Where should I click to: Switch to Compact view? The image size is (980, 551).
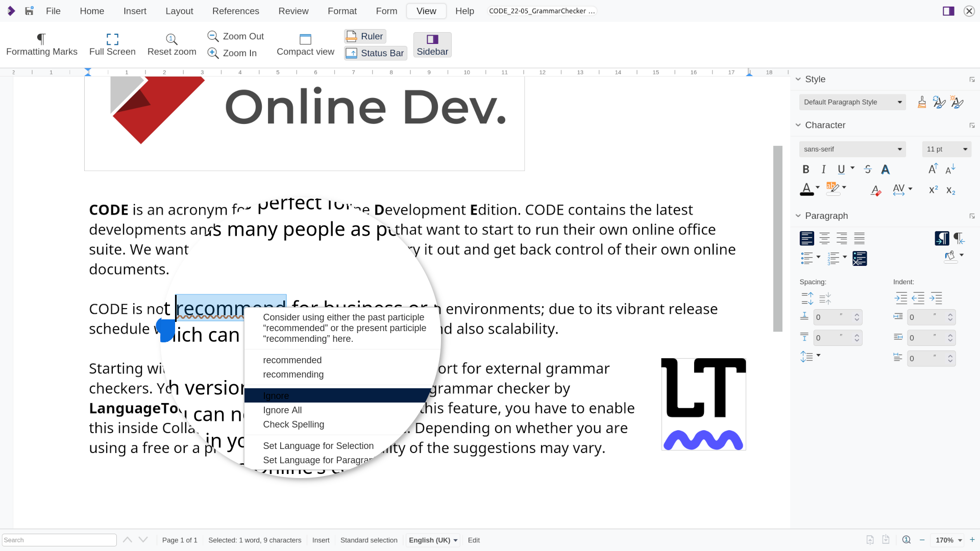305,45
